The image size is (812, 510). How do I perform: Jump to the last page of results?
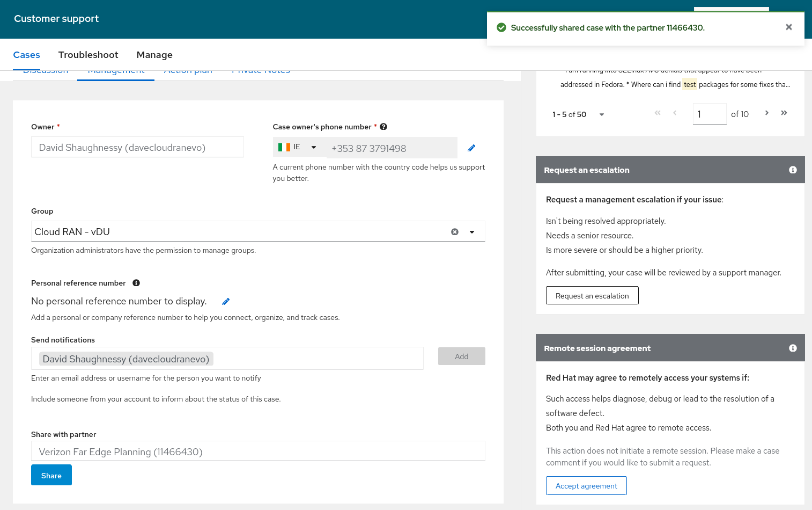[x=784, y=113]
